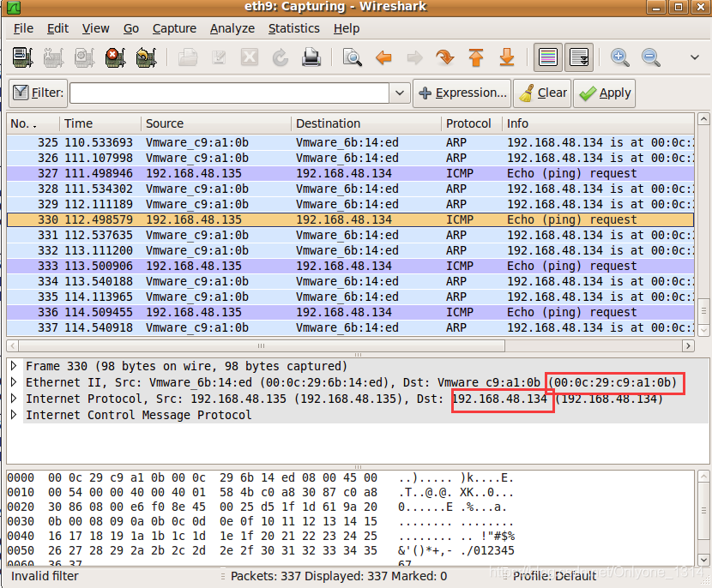The width and height of the screenshot is (712, 588).
Task: Apply the display filter
Action: tap(605, 93)
